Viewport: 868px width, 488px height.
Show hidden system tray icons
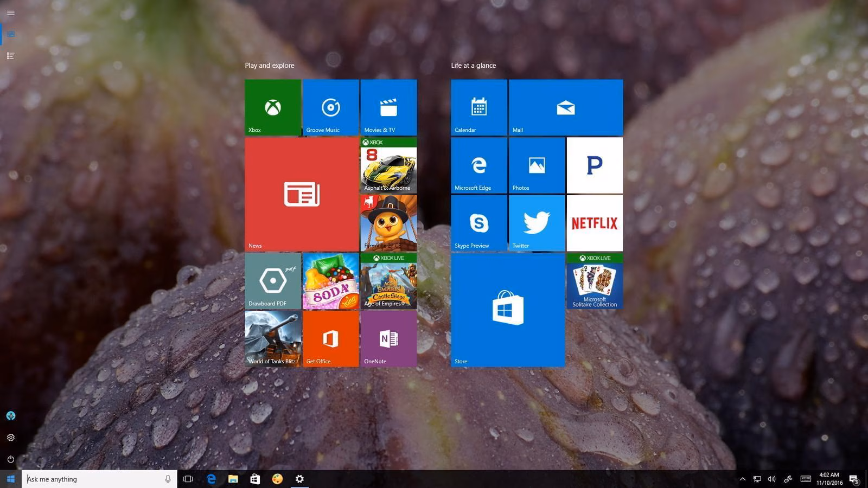[743, 479]
